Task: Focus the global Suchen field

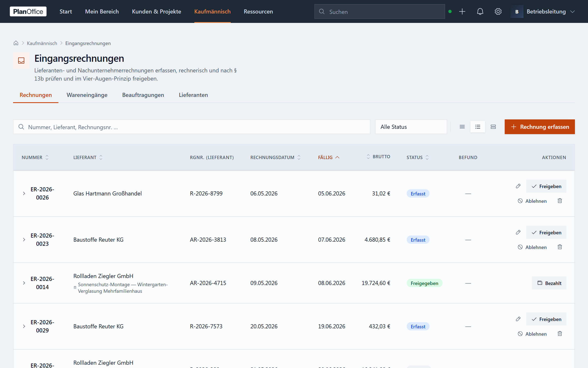Action: (x=380, y=11)
